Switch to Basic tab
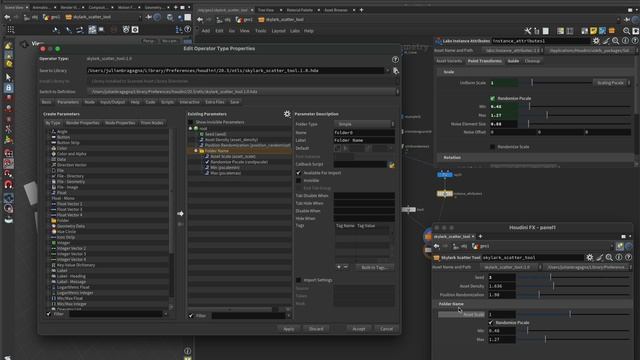640x360 pixels. click(47, 102)
